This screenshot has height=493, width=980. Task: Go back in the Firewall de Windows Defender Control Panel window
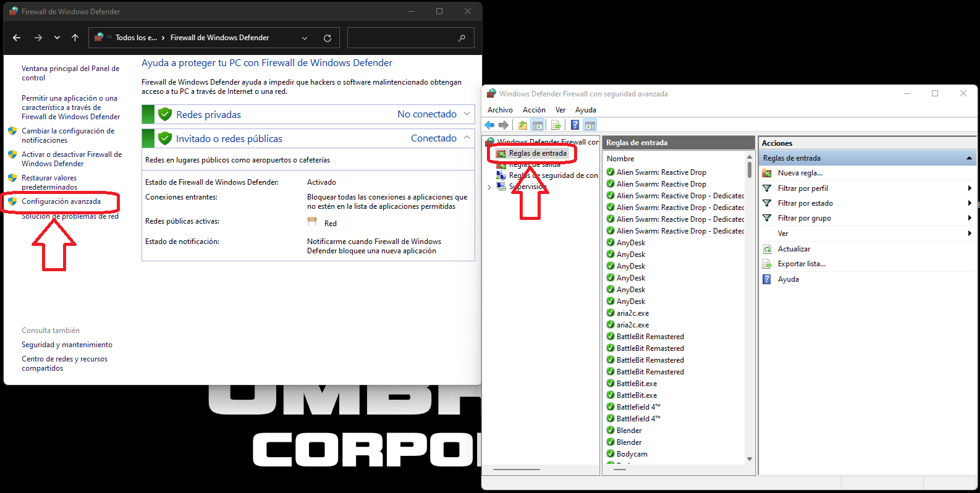click(x=17, y=38)
